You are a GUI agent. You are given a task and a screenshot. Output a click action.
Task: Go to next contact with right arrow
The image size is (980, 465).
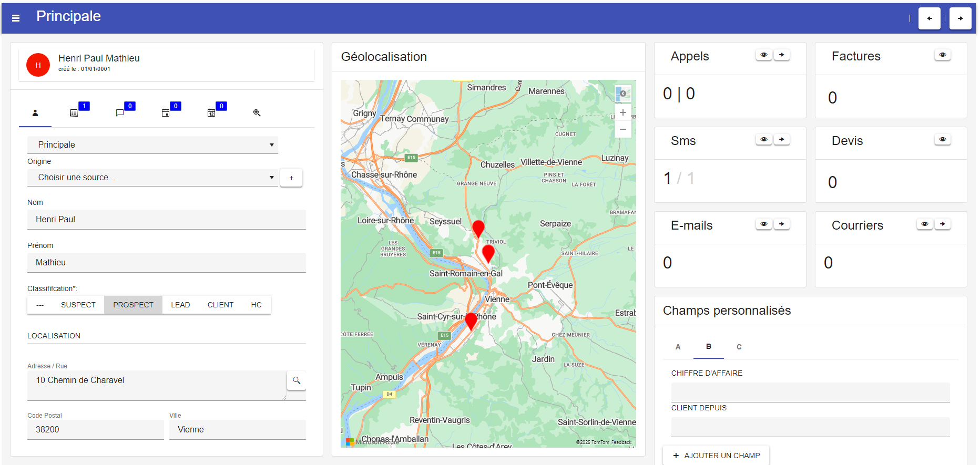[x=960, y=18]
